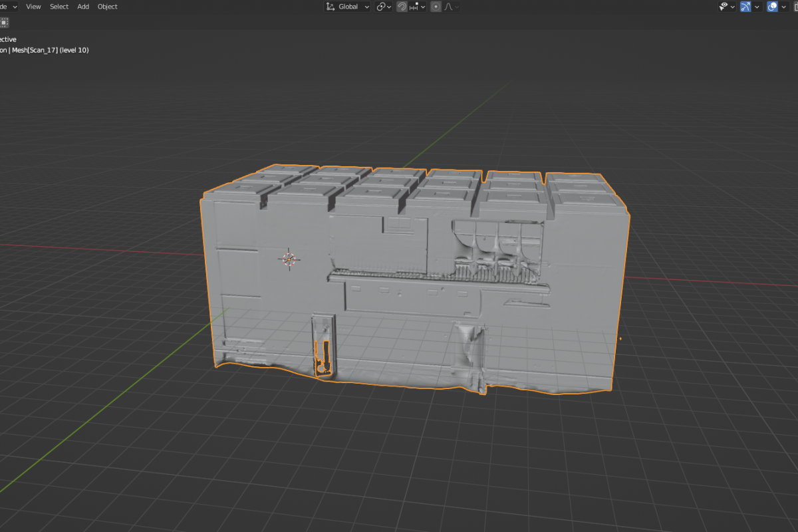Toggle snapping magnet icon
This screenshot has height=532, width=798.
[402, 7]
